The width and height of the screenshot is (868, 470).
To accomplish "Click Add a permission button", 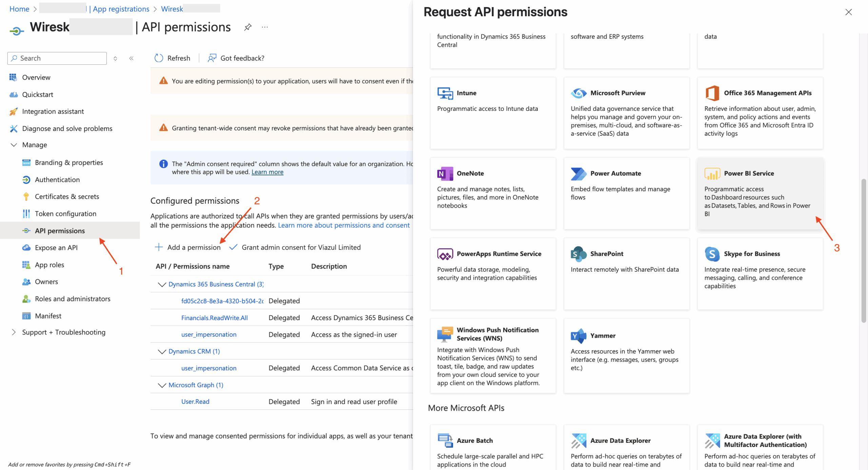I will (188, 248).
